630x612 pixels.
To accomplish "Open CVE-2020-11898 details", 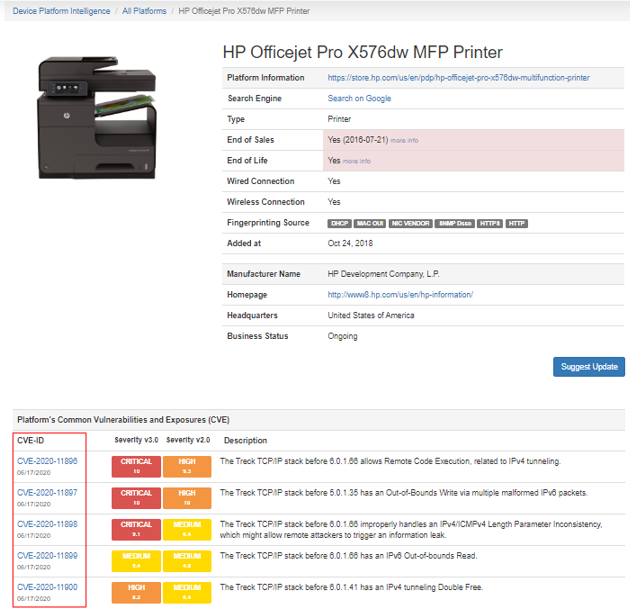I will (47, 524).
